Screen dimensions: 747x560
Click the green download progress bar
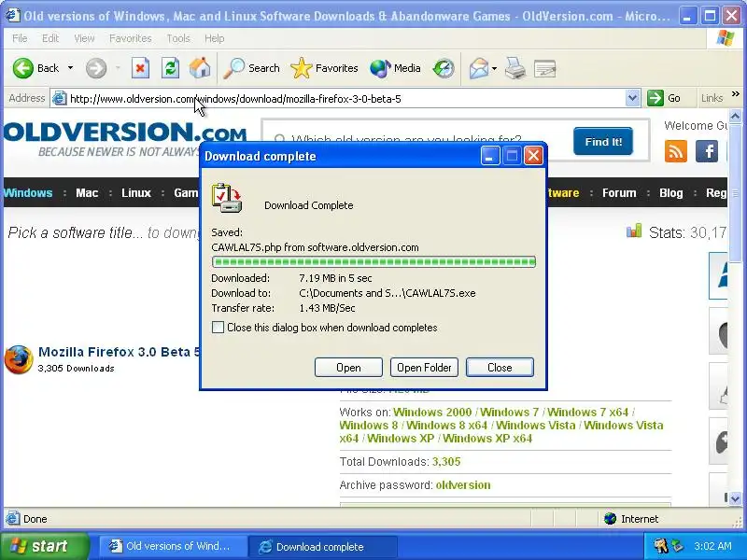[373, 262]
